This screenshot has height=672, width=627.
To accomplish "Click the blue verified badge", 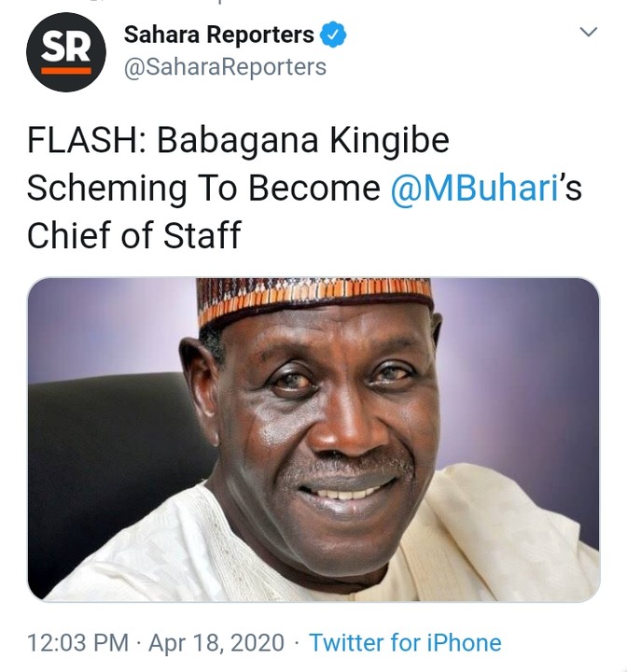I will [334, 35].
